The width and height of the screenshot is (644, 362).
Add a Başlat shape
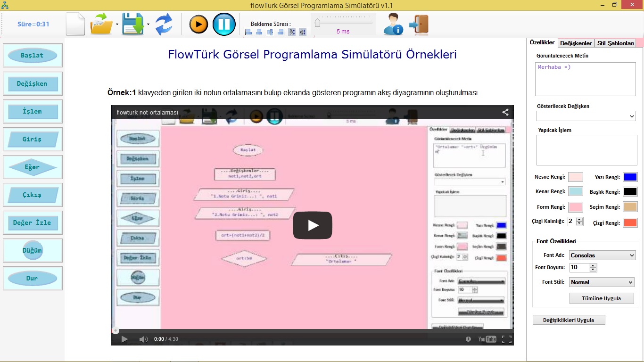(33, 56)
